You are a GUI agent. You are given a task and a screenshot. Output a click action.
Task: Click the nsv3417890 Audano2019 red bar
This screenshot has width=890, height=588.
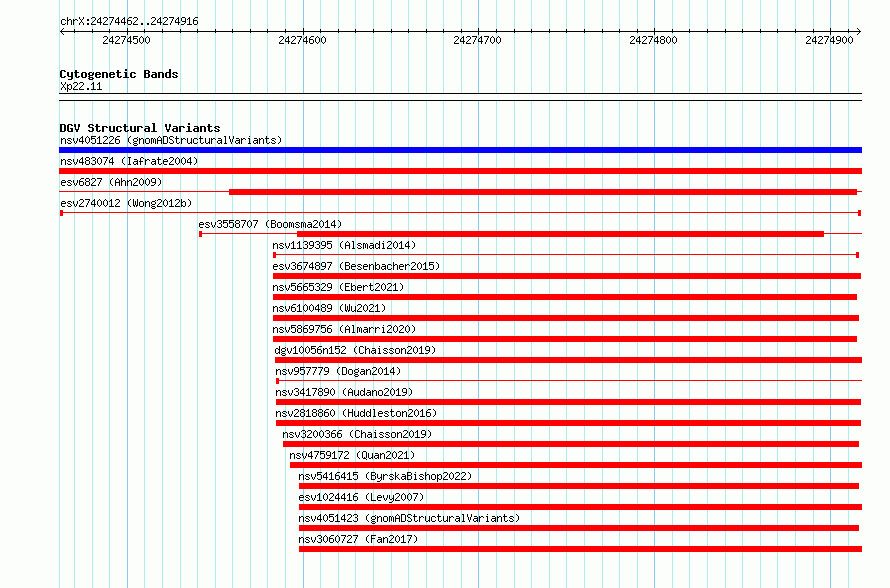(x=569, y=402)
